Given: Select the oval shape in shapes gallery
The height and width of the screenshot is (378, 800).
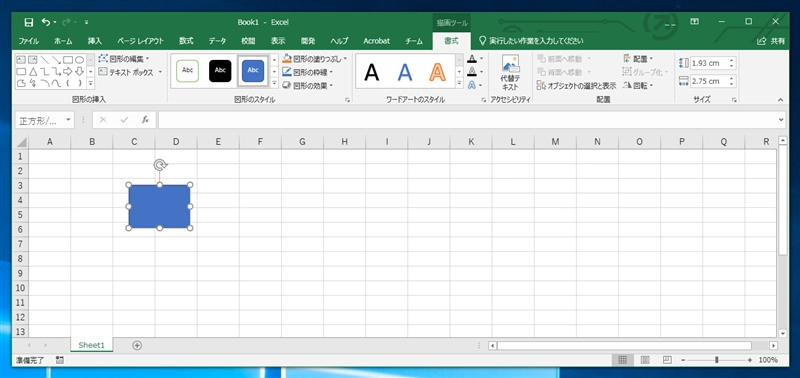Looking at the screenshot, I should click(x=80, y=60).
